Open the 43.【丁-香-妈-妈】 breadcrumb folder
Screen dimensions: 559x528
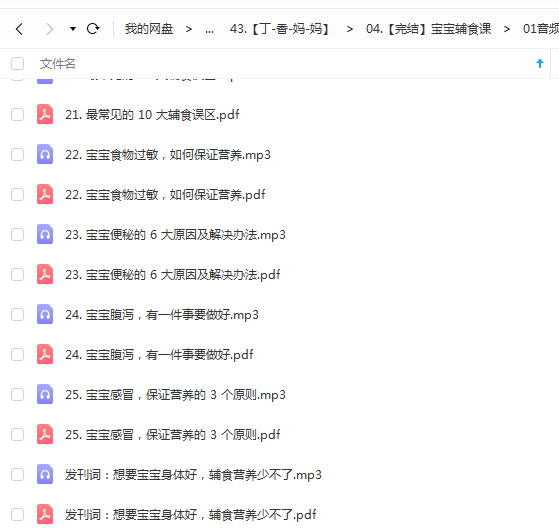coord(281,29)
